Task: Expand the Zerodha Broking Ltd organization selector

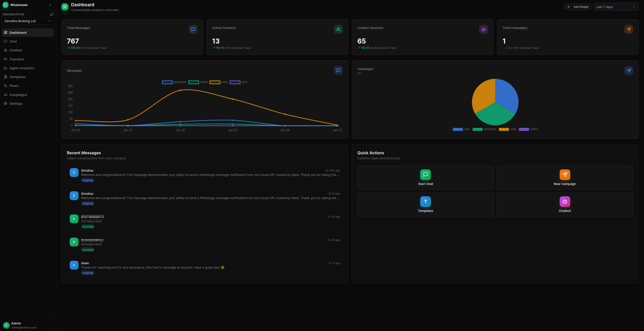Action: pyautogui.click(x=28, y=21)
